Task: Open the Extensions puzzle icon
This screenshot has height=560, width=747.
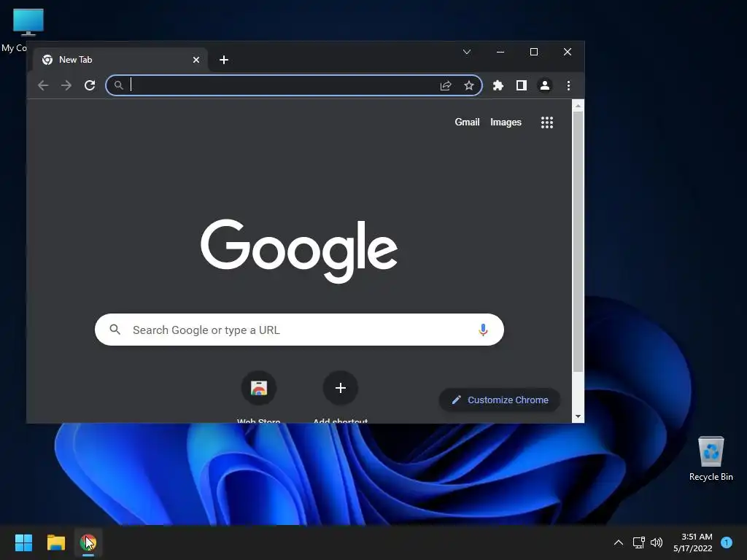Action: pos(498,85)
